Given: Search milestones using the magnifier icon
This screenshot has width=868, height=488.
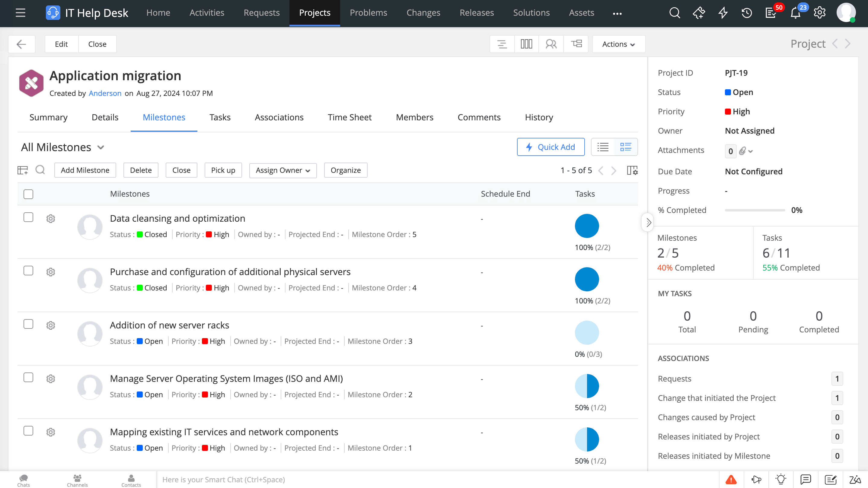Looking at the screenshot, I should point(40,170).
